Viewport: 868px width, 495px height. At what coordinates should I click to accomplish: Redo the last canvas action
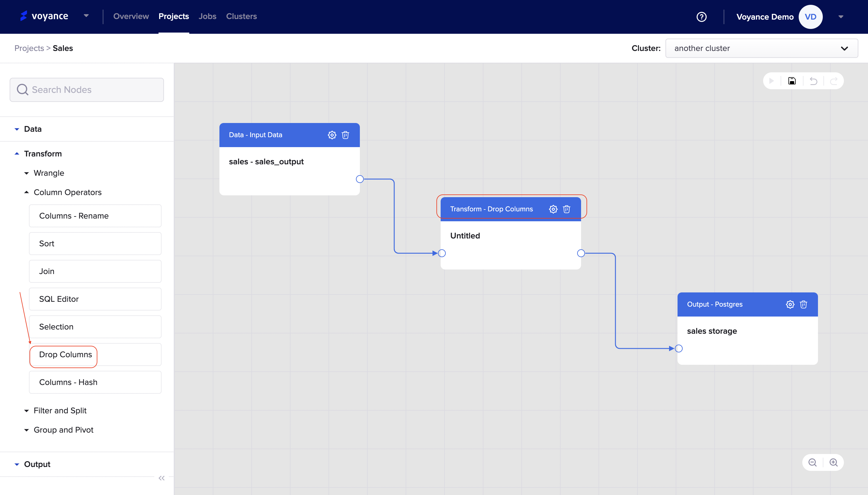pos(834,81)
